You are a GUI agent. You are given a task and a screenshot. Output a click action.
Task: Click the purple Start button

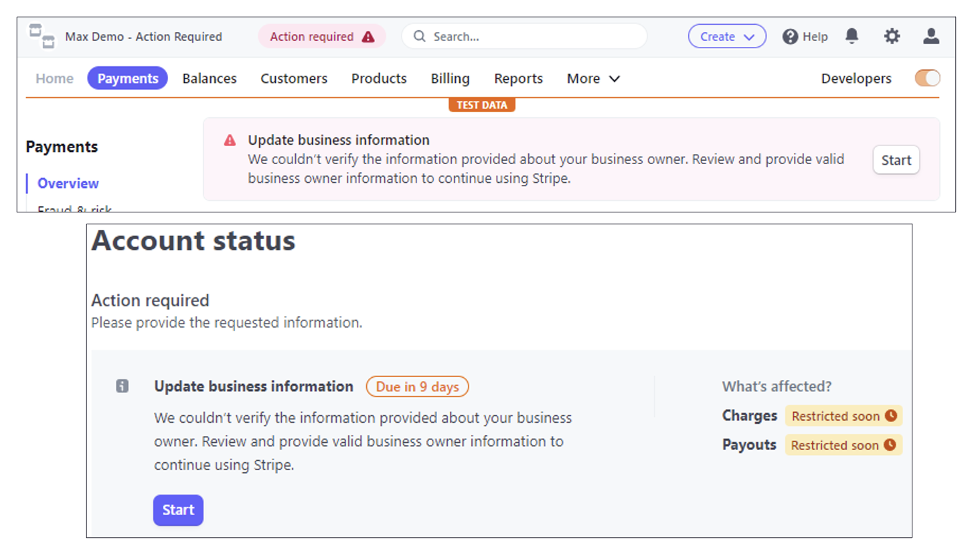tap(178, 510)
